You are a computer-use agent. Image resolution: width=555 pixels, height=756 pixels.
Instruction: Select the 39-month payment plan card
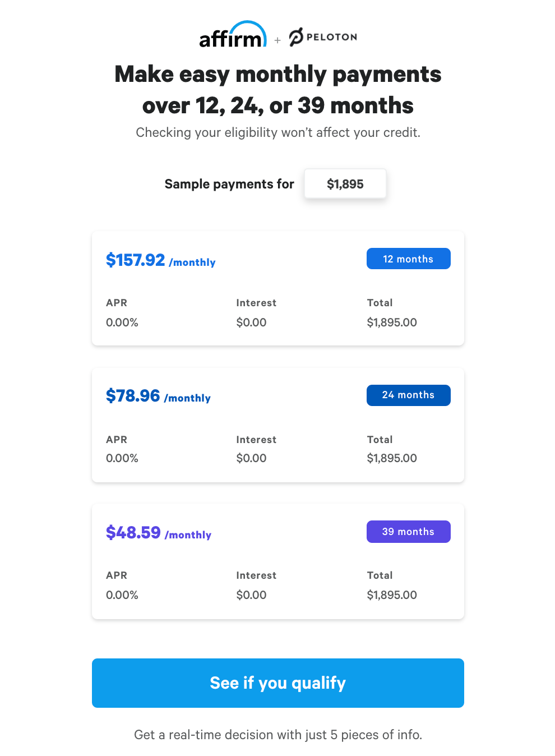(277, 561)
